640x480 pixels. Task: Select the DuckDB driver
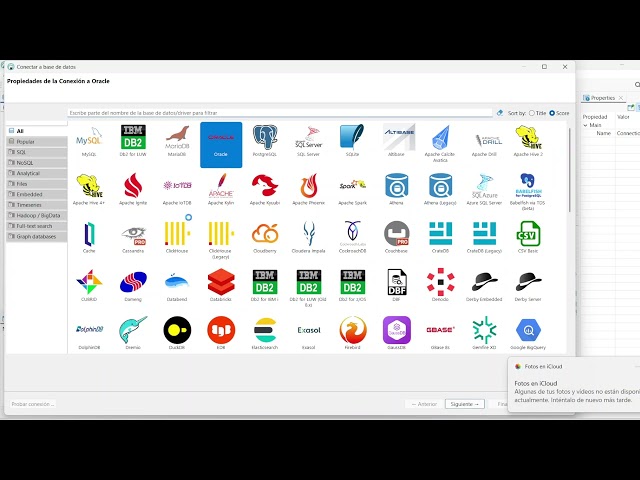tap(177, 334)
